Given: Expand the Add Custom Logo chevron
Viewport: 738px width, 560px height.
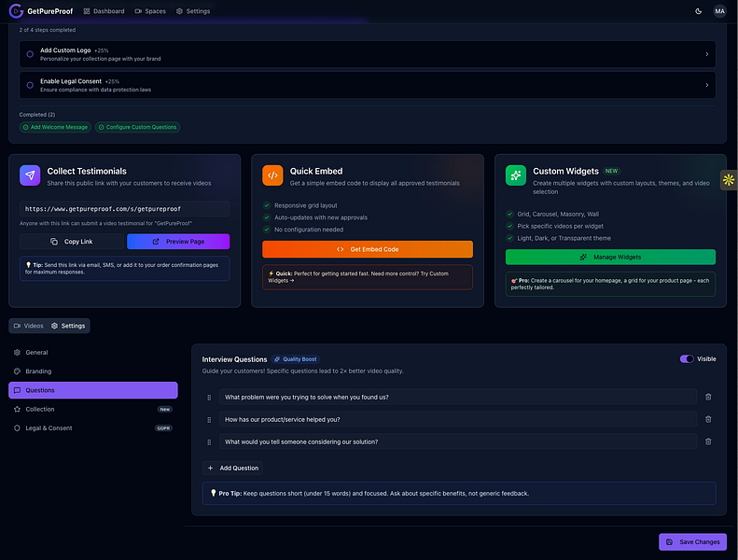Looking at the screenshot, I should [x=706, y=54].
